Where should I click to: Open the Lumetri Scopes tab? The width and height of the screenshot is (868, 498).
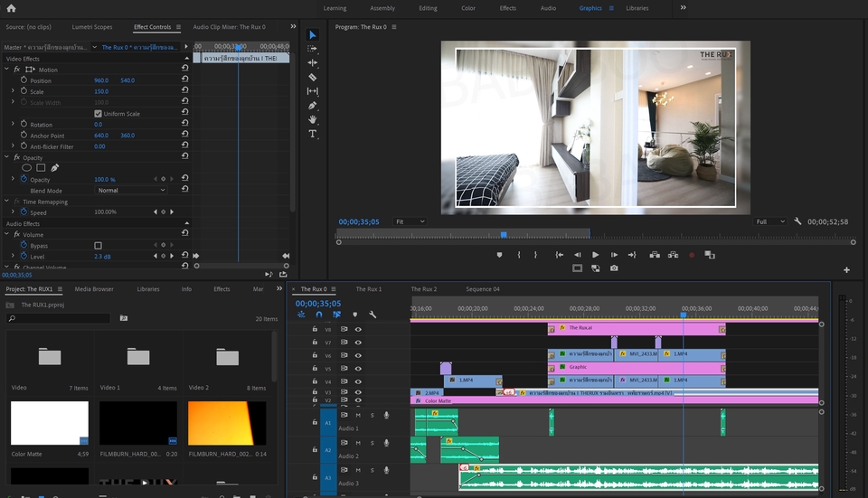coord(92,26)
